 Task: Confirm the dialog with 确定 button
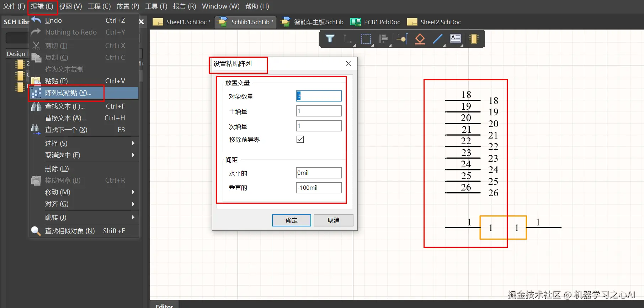click(x=292, y=220)
